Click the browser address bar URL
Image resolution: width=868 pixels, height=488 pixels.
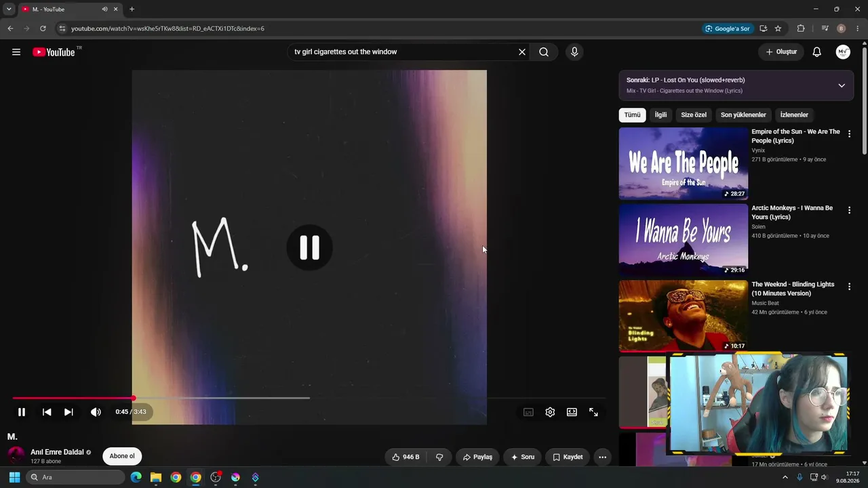[167, 28]
